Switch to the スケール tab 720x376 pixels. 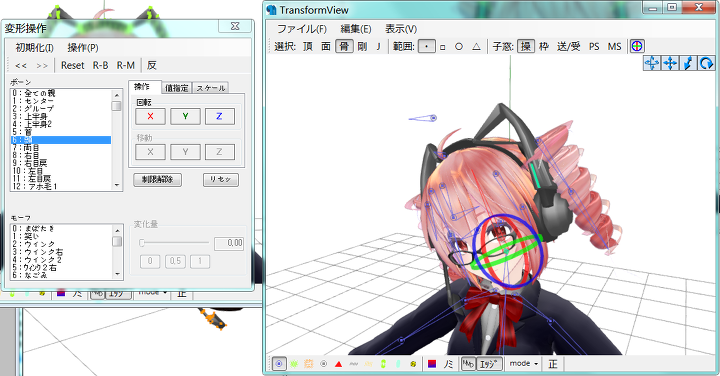[x=211, y=88]
